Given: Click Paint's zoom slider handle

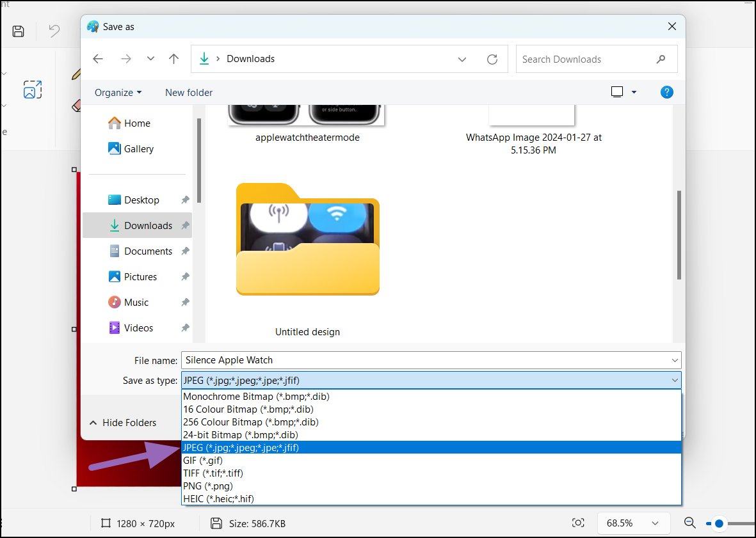Looking at the screenshot, I should click(719, 523).
